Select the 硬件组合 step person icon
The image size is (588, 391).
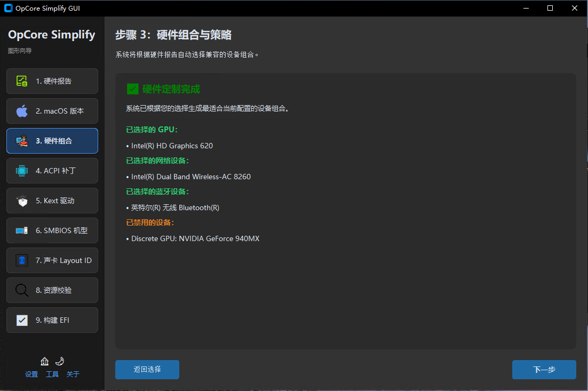click(22, 141)
